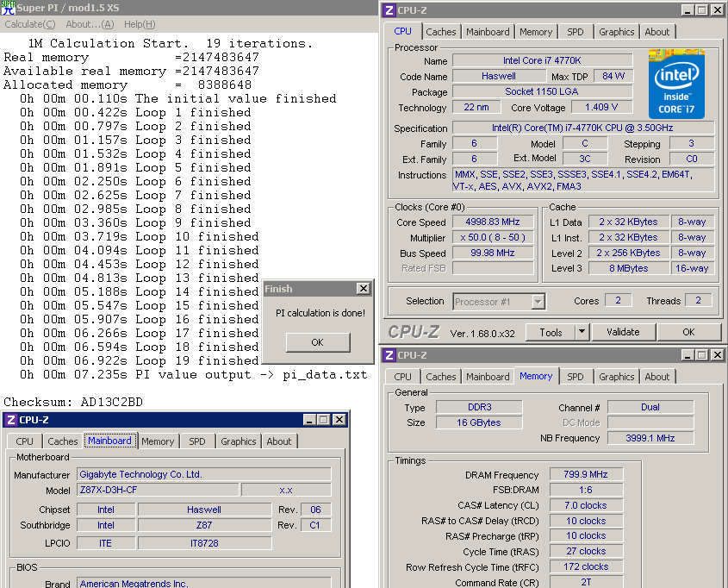Viewport: 728px width, 588px height.
Task: Open Graphics tab in the Memory CPU-Z window
Action: pyautogui.click(x=616, y=377)
